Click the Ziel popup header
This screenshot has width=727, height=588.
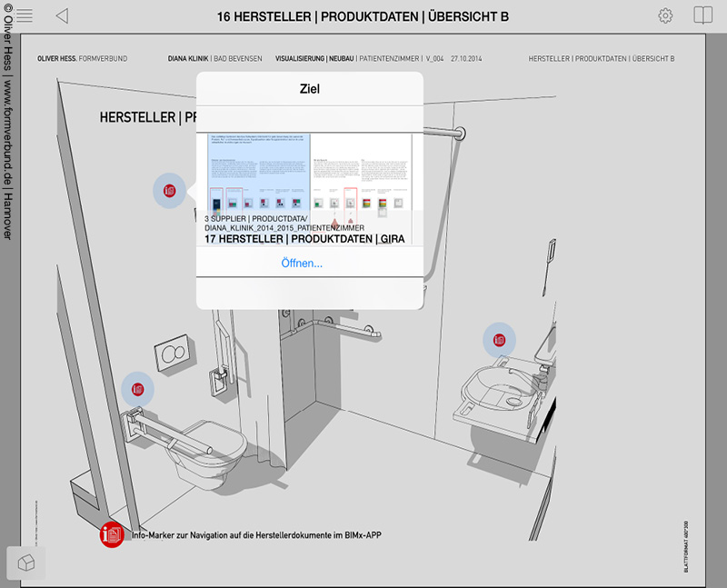tap(309, 89)
